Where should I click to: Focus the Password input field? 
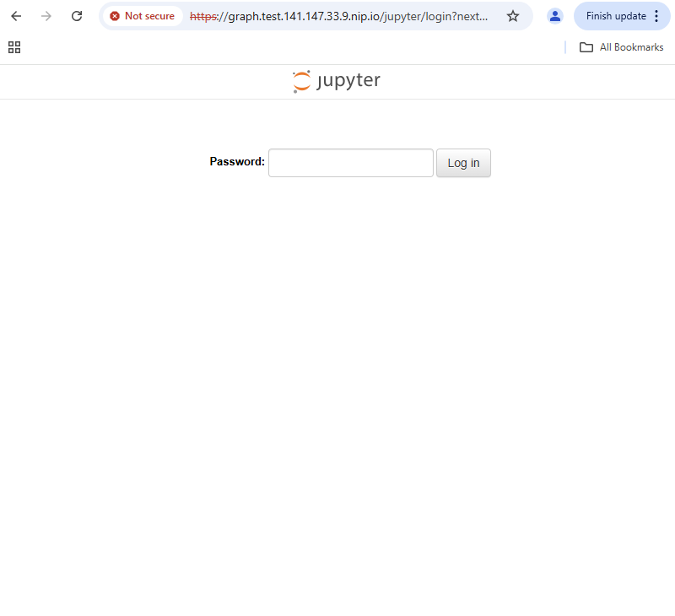350,162
